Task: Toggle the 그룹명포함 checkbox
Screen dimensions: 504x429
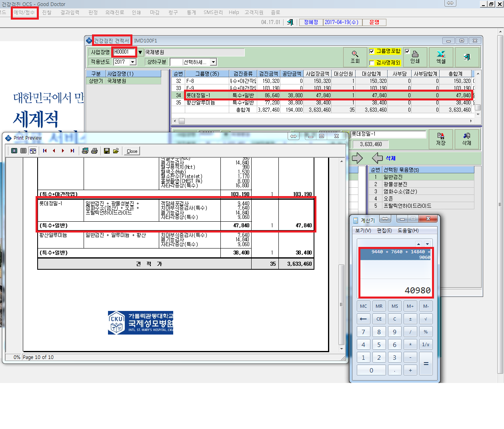Action: [372, 51]
